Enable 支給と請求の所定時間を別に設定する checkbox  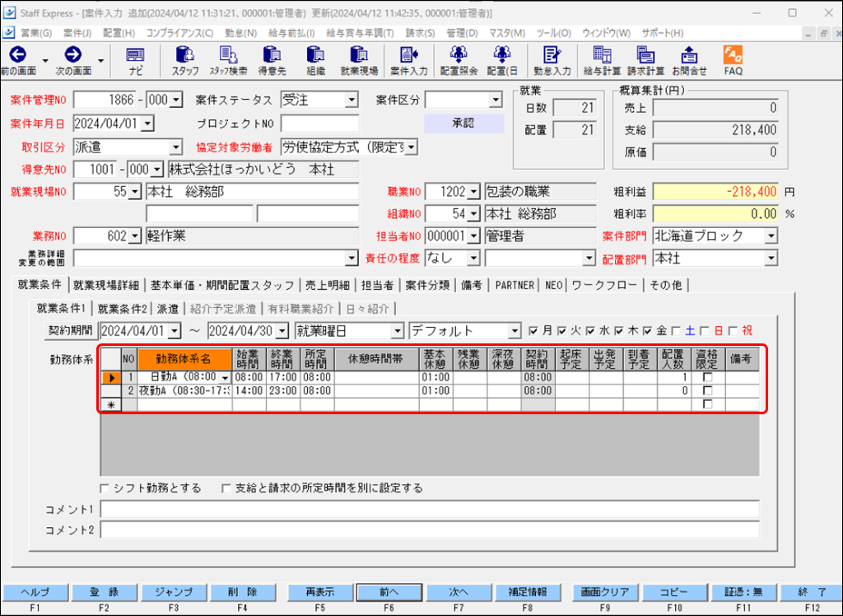click(226, 488)
